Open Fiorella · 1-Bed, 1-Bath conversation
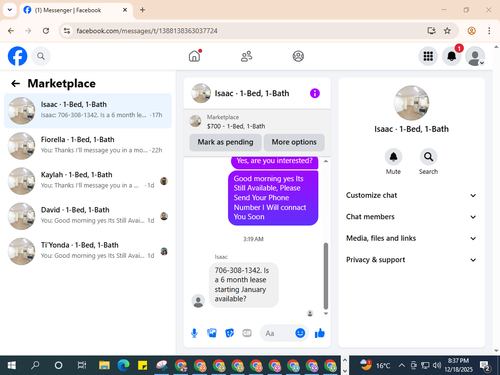Screen dimensions: 500x375 pyautogui.click(x=88, y=146)
